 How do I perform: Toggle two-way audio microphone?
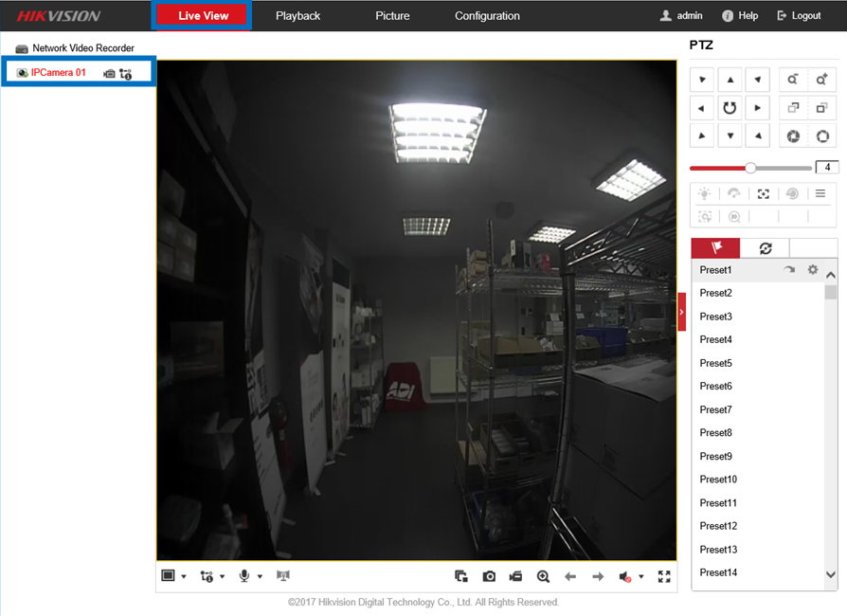pos(244,576)
